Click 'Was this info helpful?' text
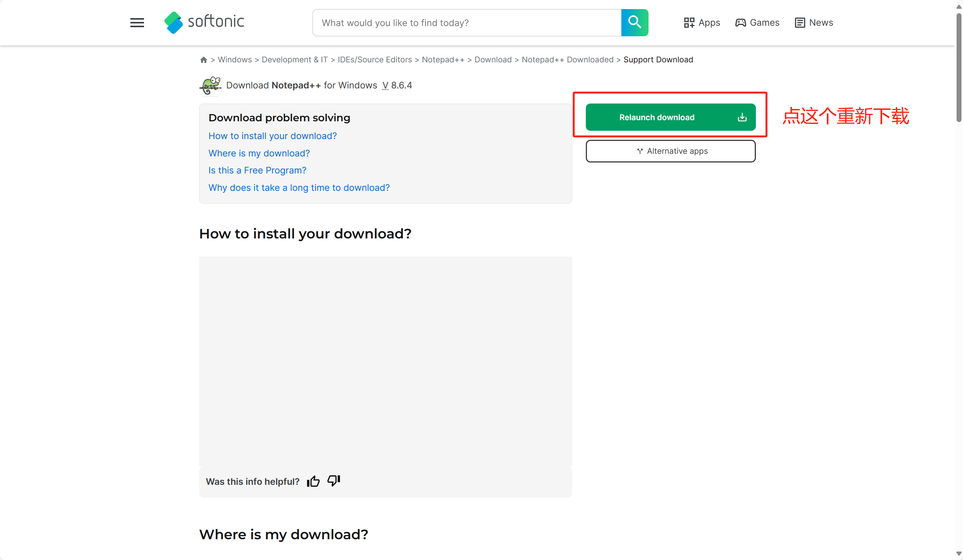The width and height of the screenshot is (963, 560). 252,482
